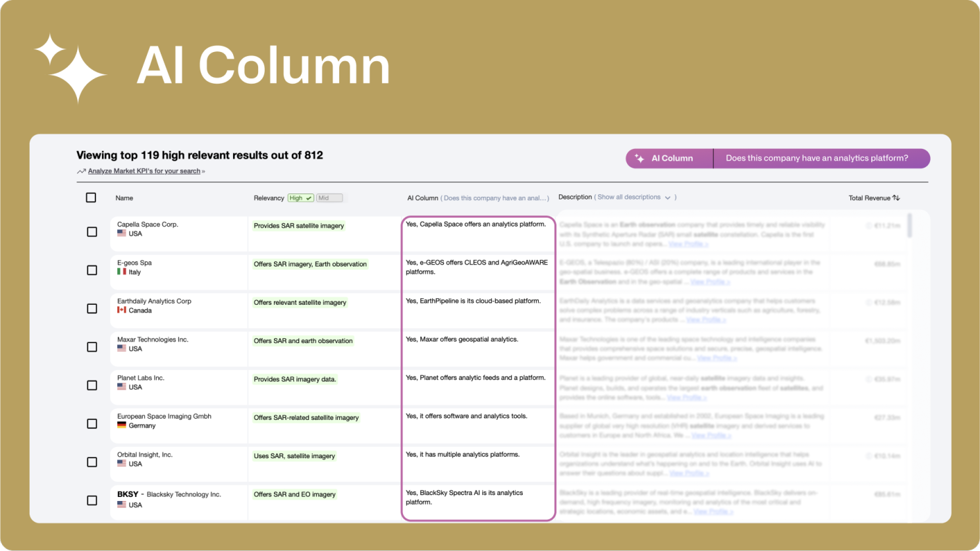This screenshot has width=980, height=551.
Task: Click 'Uses SAR, satellite imagery' tag
Action: pos(294,456)
